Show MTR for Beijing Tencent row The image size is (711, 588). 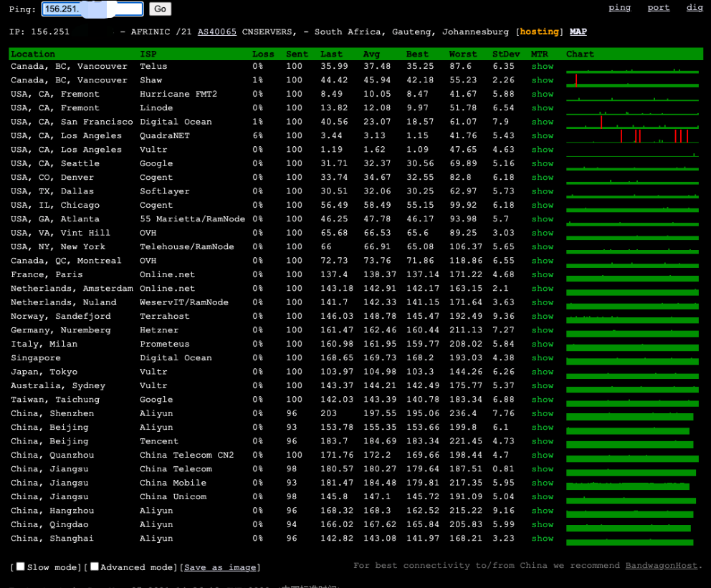[x=543, y=441]
